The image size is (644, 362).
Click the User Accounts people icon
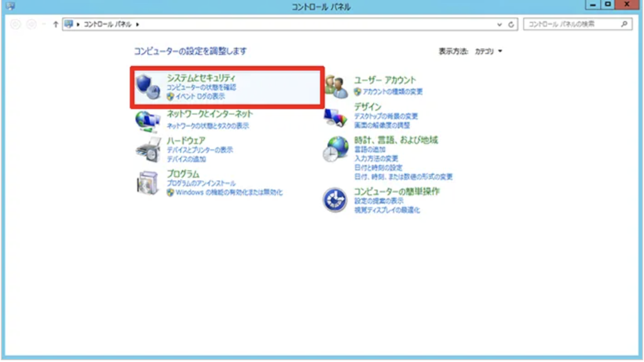click(x=336, y=87)
